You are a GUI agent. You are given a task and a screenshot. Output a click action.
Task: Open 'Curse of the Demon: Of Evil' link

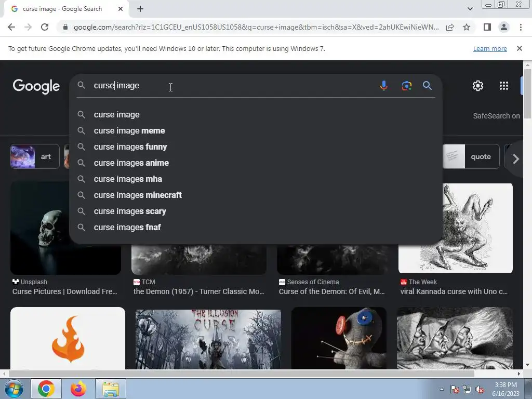click(x=332, y=291)
